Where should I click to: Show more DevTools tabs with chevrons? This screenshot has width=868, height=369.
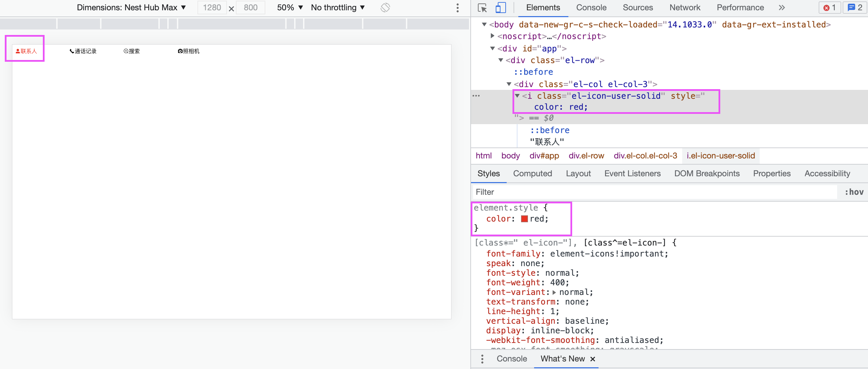pyautogui.click(x=782, y=8)
